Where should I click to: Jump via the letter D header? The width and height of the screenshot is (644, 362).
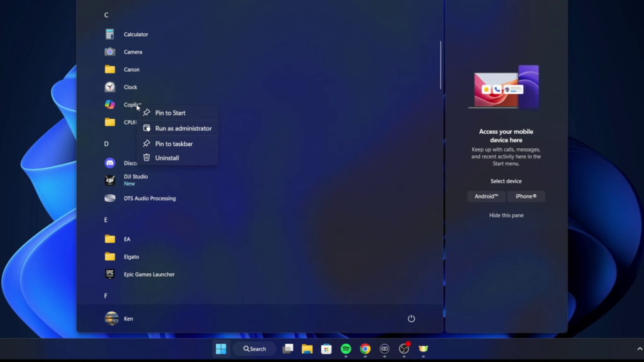(x=106, y=144)
